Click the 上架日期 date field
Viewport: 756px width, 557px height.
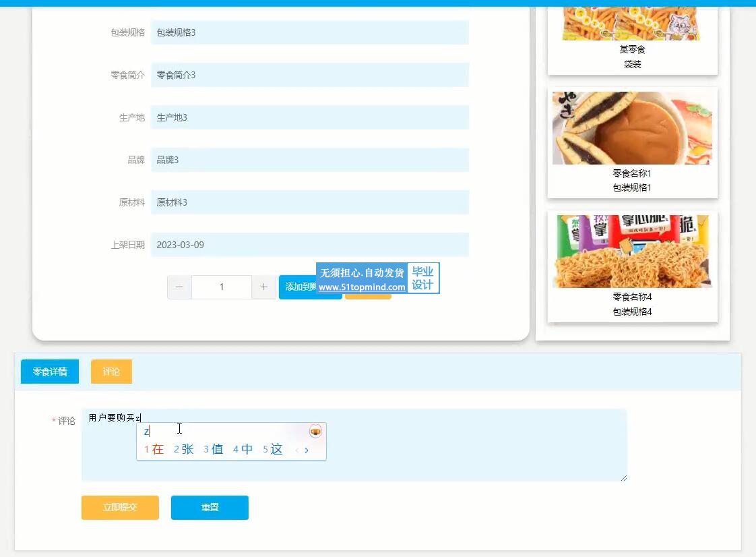click(x=309, y=245)
